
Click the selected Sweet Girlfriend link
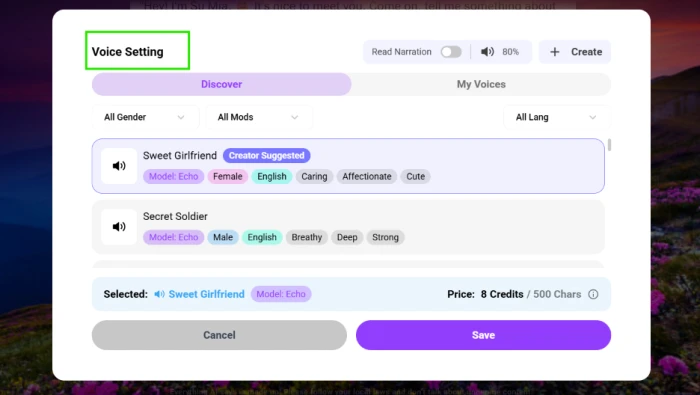pyautogui.click(x=206, y=294)
